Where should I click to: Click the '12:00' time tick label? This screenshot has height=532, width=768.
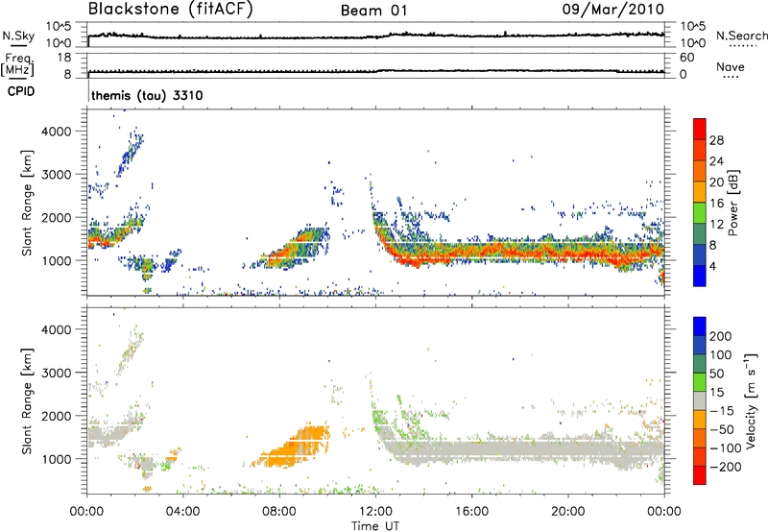375,512
